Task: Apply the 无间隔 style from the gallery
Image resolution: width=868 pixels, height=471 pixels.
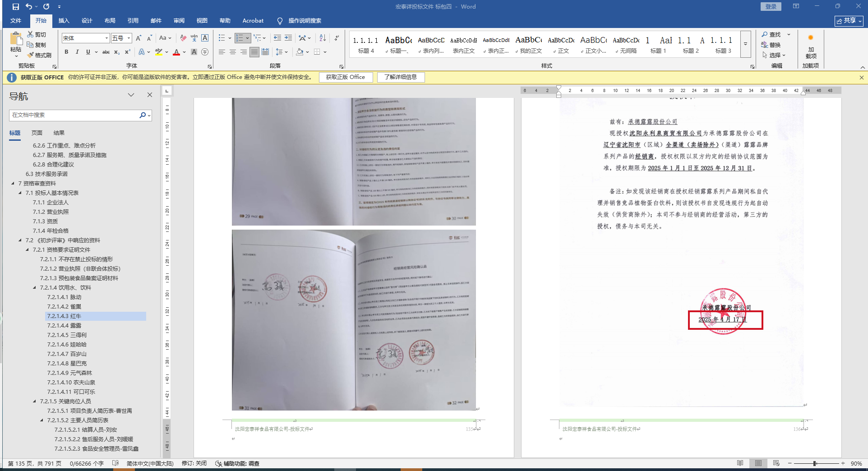Action: coord(626,45)
